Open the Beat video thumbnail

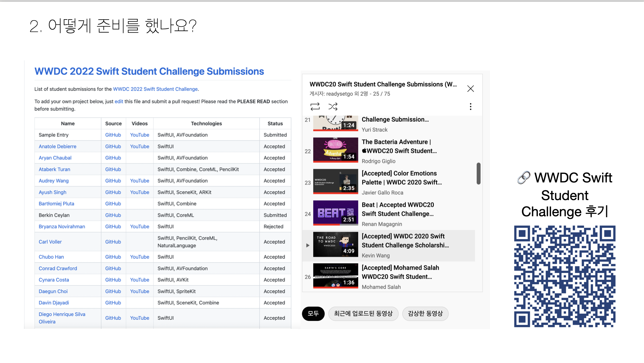pos(335,213)
